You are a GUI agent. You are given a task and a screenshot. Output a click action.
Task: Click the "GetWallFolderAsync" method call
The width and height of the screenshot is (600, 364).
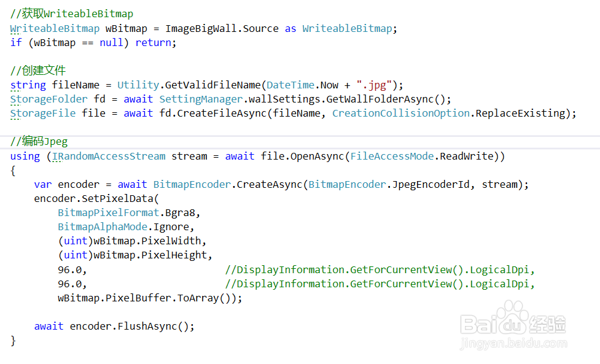point(380,99)
